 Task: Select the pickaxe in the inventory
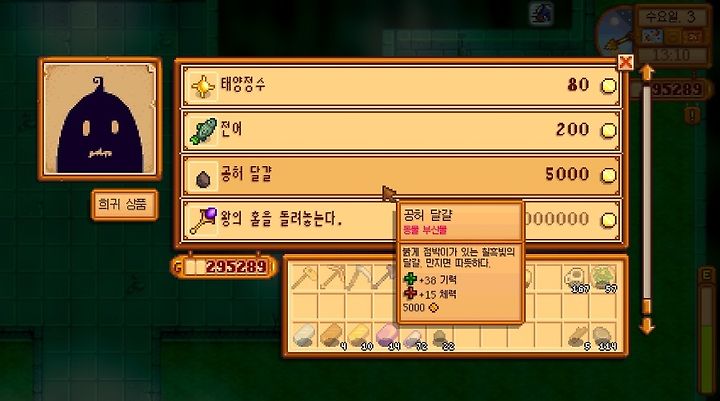[332, 278]
